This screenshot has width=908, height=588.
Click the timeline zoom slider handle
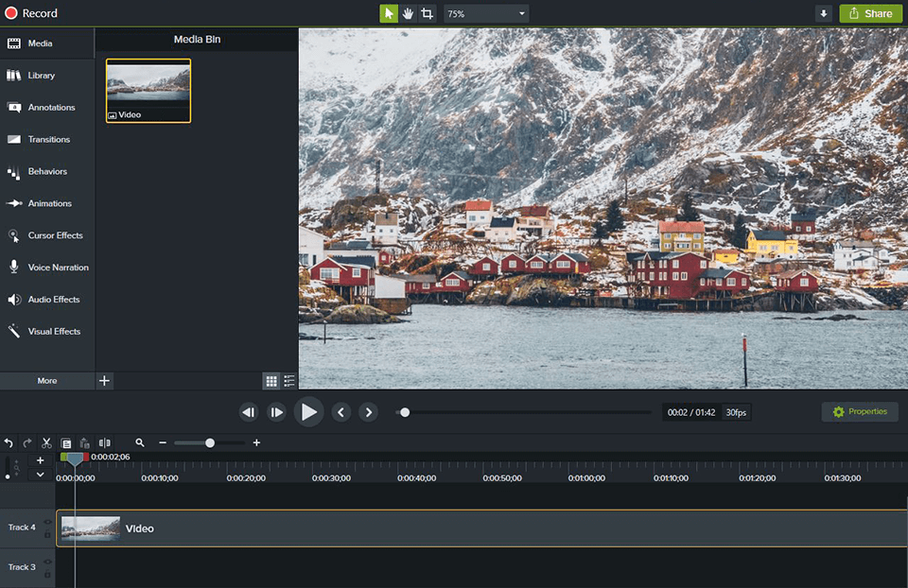point(210,442)
